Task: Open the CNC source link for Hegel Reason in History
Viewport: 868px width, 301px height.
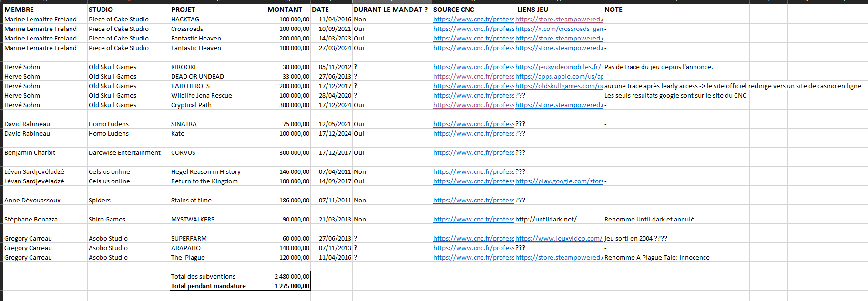Action: [x=473, y=171]
